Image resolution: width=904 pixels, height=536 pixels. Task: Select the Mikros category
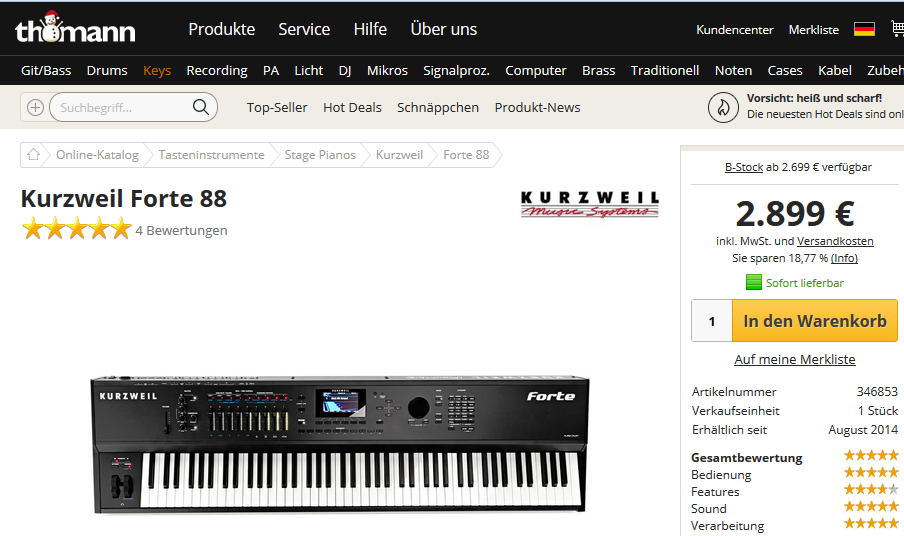[387, 70]
